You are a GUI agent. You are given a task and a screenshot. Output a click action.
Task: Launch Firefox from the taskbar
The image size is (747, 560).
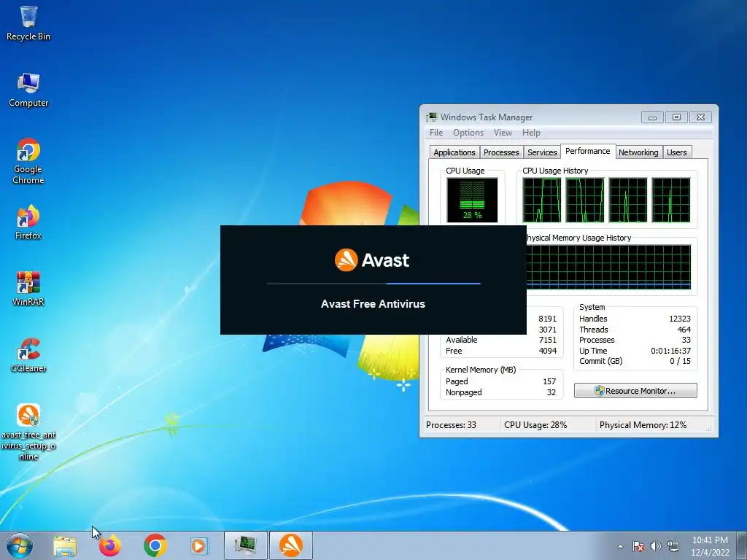pos(110,545)
